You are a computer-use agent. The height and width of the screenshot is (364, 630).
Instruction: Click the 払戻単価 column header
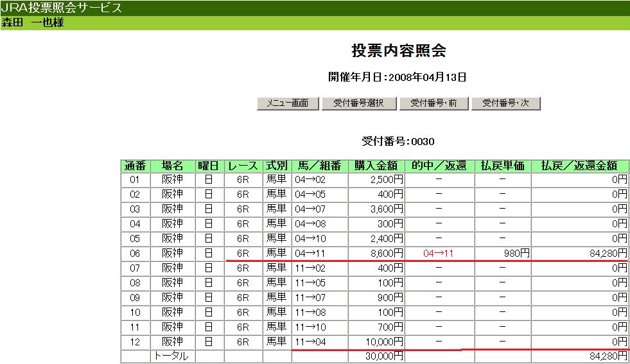coord(502,166)
